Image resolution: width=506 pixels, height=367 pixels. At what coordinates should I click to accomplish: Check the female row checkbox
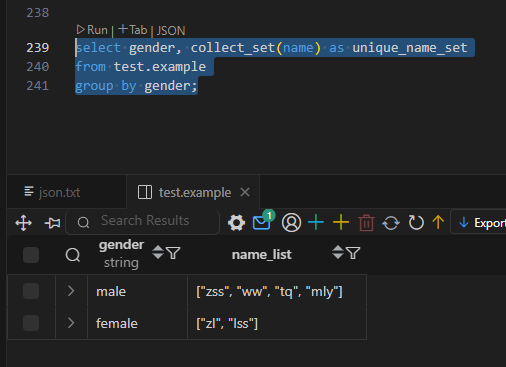click(x=31, y=323)
